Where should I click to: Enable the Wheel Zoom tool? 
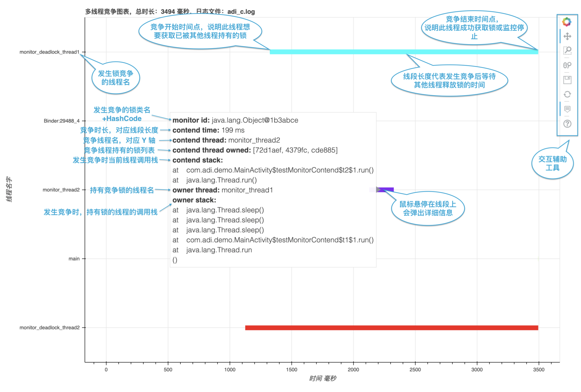coord(567,65)
